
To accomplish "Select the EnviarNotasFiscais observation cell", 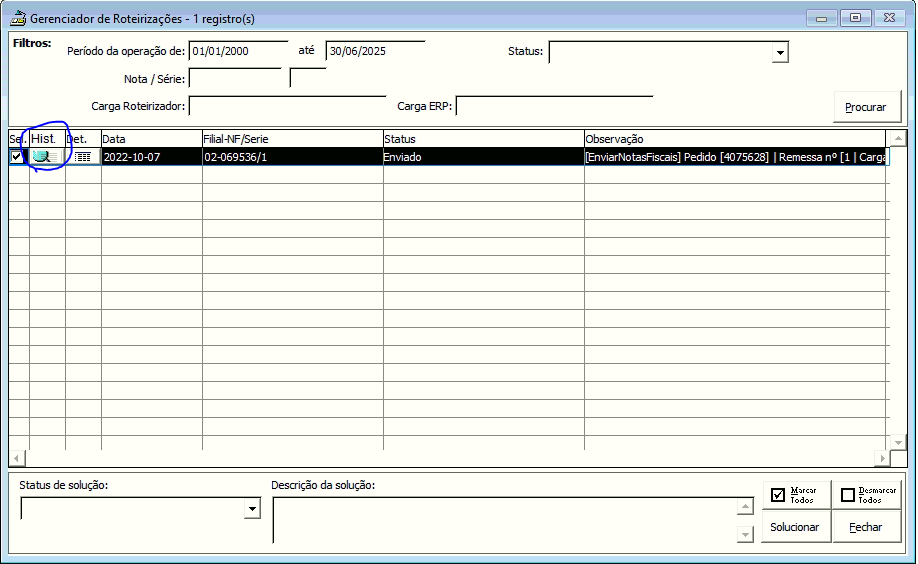I will pyautogui.click(x=736, y=157).
